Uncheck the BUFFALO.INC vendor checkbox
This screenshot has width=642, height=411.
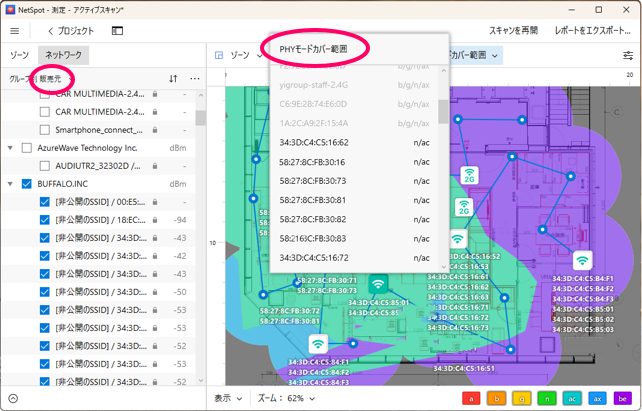pyautogui.click(x=26, y=184)
